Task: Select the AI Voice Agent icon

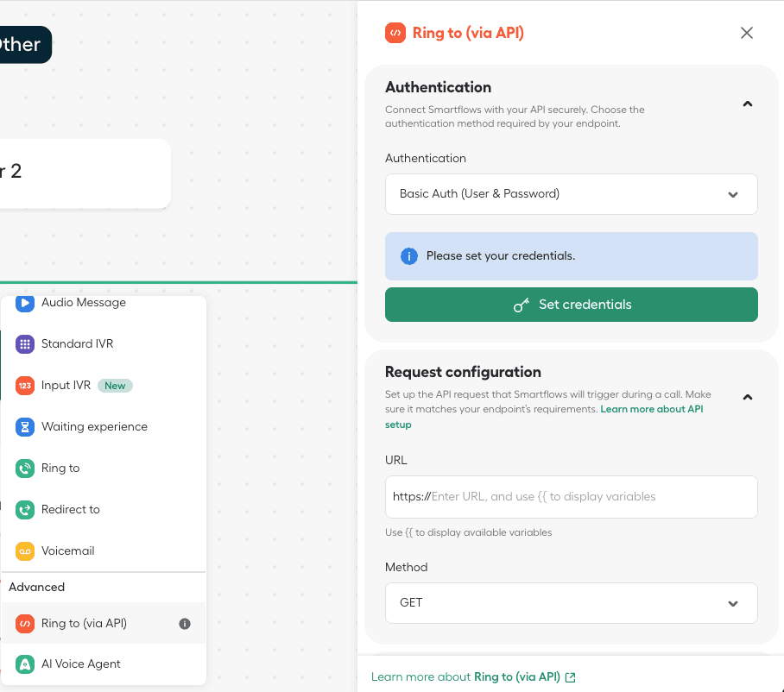Action: point(25,664)
